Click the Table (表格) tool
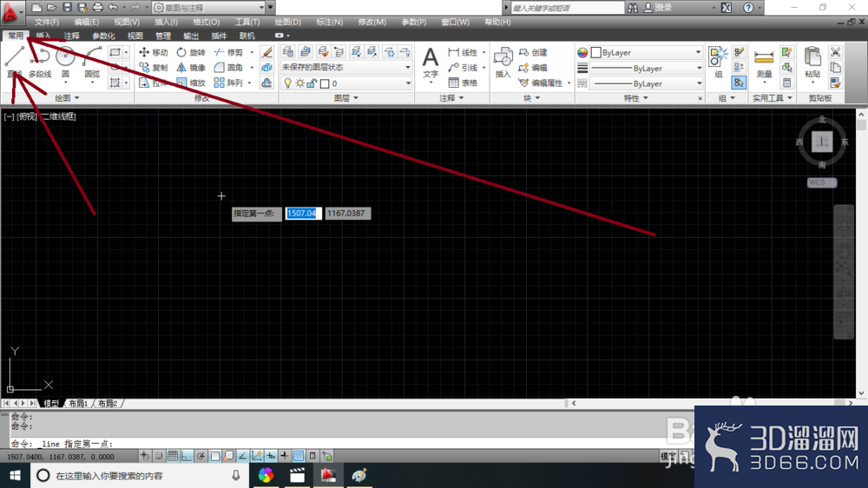Image resolution: width=868 pixels, height=488 pixels. click(463, 82)
